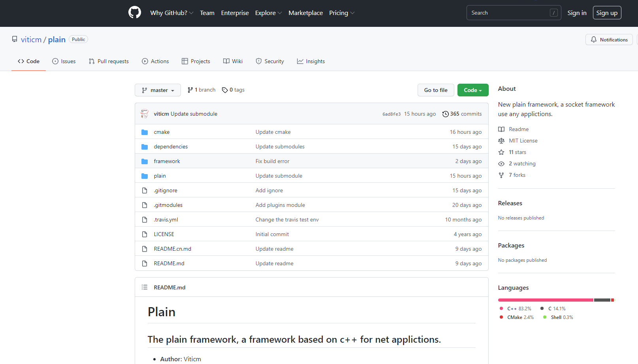This screenshot has height=364, width=638.
Task: Click the slash shortcut icon in search box
Action: point(554,13)
